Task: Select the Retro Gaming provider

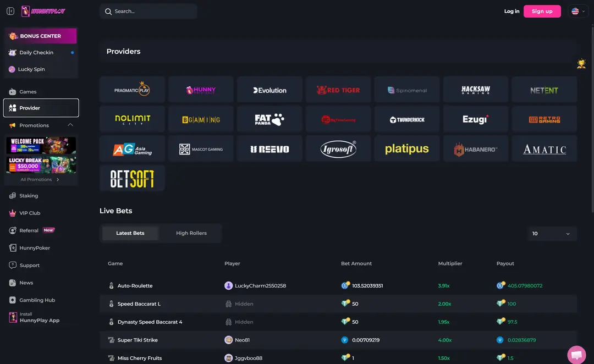Action: coord(544,119)
